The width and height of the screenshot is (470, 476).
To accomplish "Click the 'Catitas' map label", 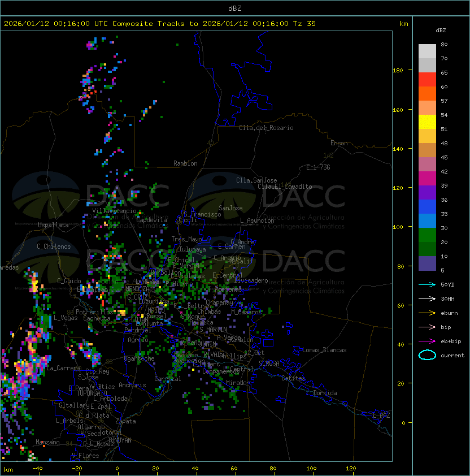I will 293,378.
